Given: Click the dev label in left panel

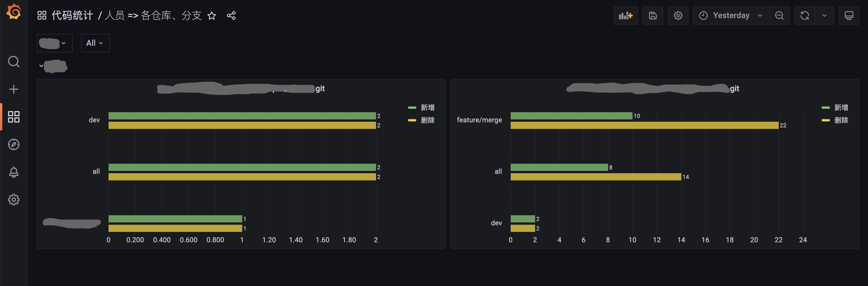Looking at the screenshot, I should click(94, 120).
